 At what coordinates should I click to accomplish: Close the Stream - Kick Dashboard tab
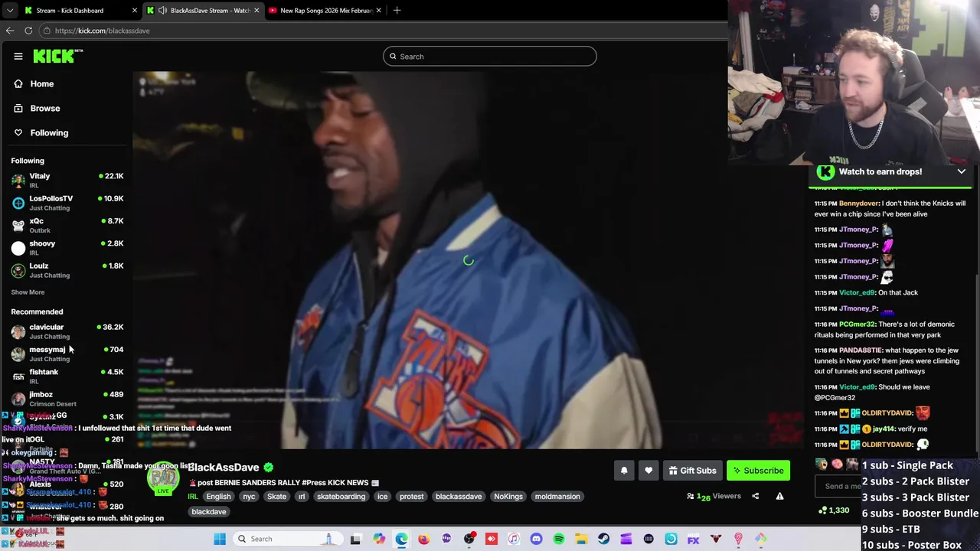pyautogui.click(x=134, y=11)
